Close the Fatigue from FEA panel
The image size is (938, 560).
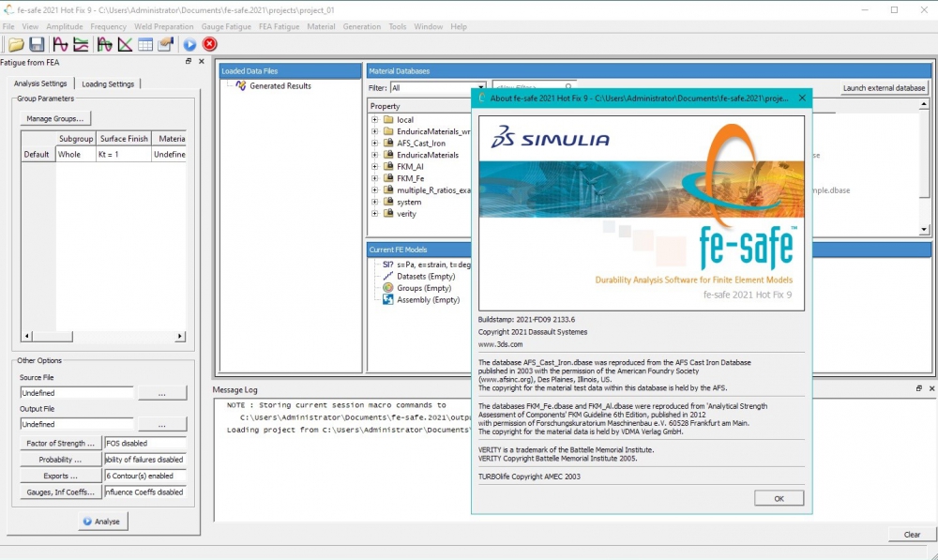[x=201, y=62]
